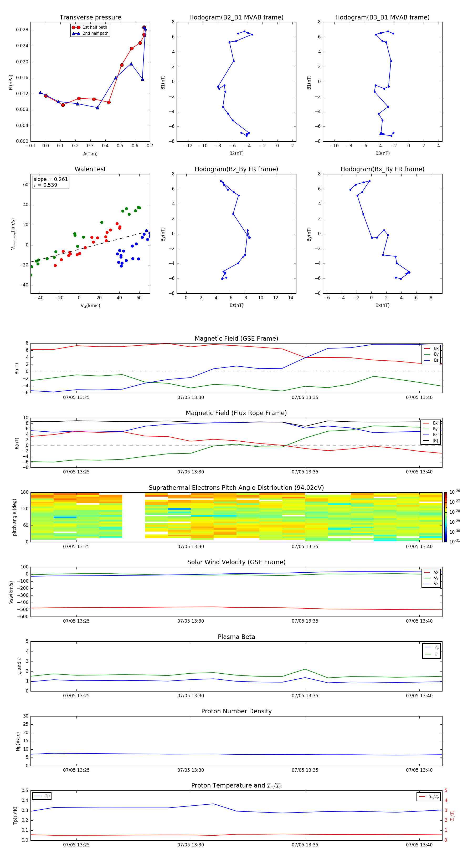The height and width of the screenshot is (868, 473).
Task: Click the red 5 tick on Te/Tp axis
Action: click(446, 790)
